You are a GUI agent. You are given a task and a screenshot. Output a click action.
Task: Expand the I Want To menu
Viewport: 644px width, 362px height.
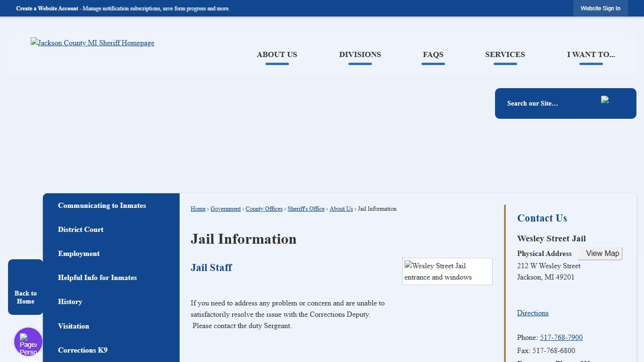(591, 55)
